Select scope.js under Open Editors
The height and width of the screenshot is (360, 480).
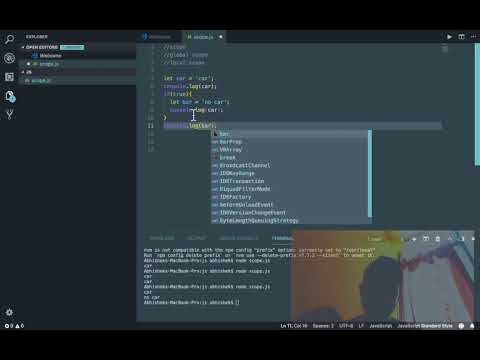pyautogui.click(x=77, y=64)
